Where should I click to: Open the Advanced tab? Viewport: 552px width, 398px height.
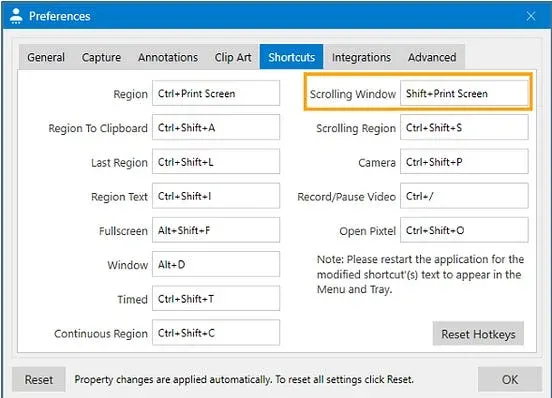[432, 57]
